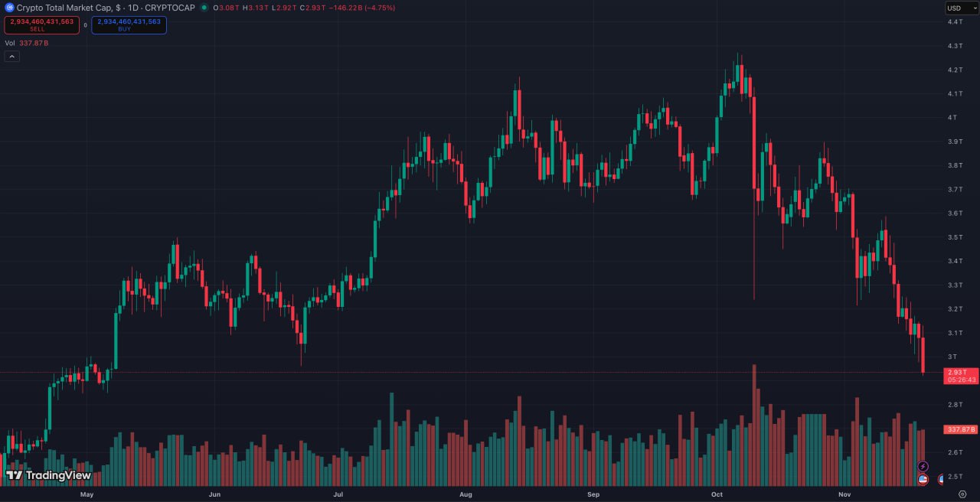Click the green market status dot

point(204,7)
